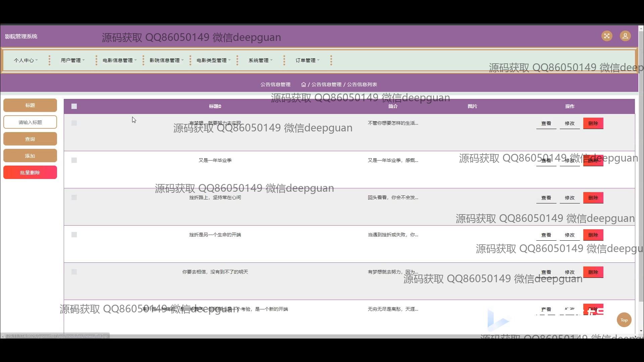Focus the 请输入标题 input field
This screenshot has width=644, height=362.
30,122
